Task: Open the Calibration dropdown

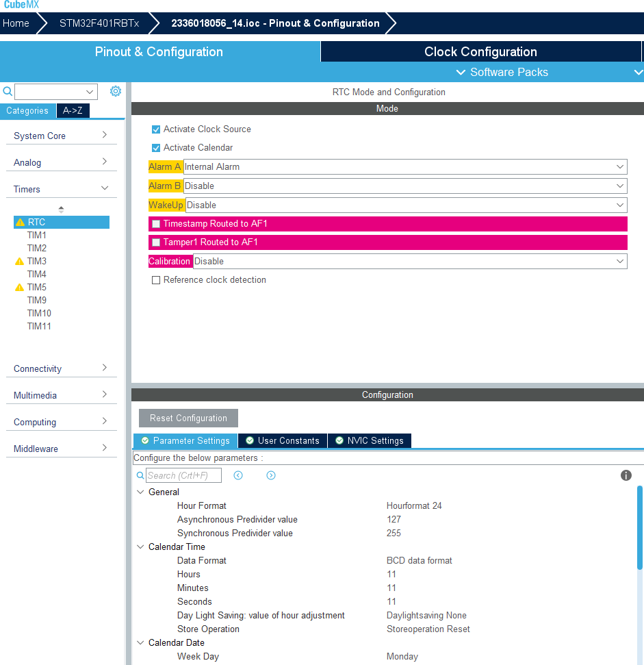Action: pyautogui.click(x=410, y=261)
